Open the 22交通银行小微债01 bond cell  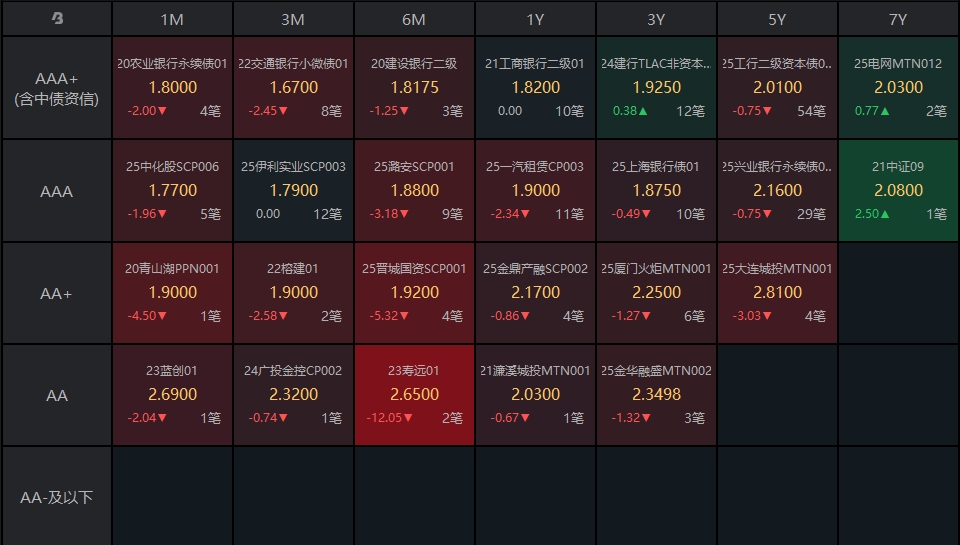(293, 88)
